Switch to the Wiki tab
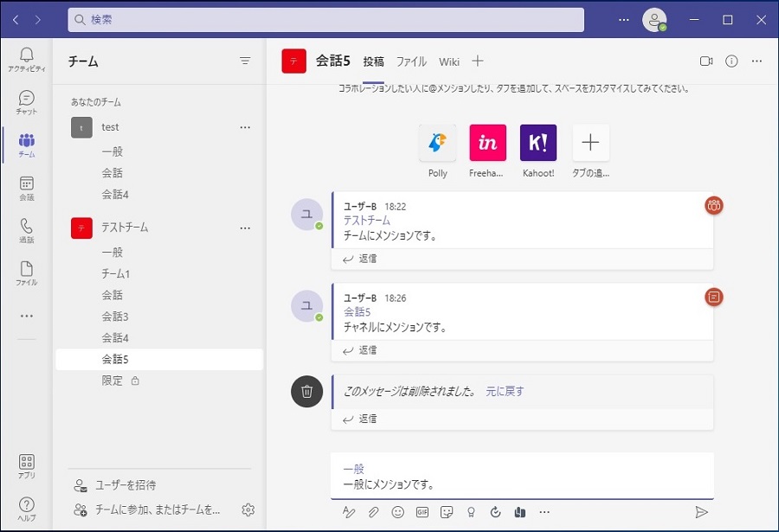 click(449, 61)
